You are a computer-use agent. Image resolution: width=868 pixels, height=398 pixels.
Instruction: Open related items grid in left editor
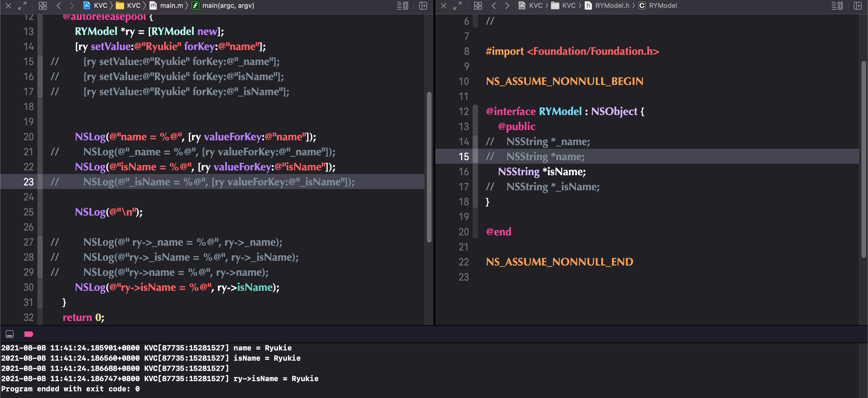[x=43, y=6]
